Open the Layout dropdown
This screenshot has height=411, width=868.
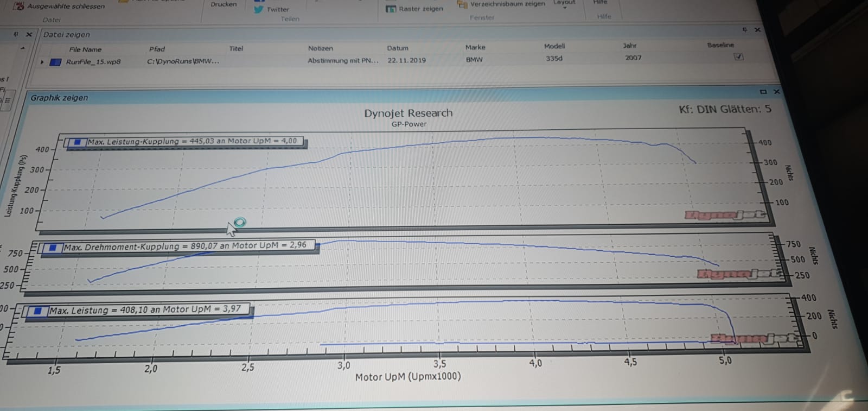coord(564,3)
